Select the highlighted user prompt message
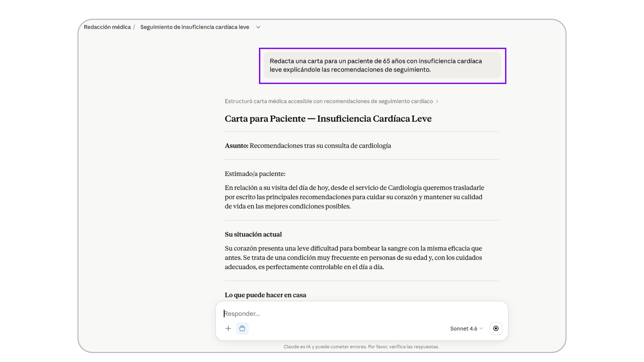Viewport: 644px width, 362px height. pyautogui.click(x=382, y=65)
